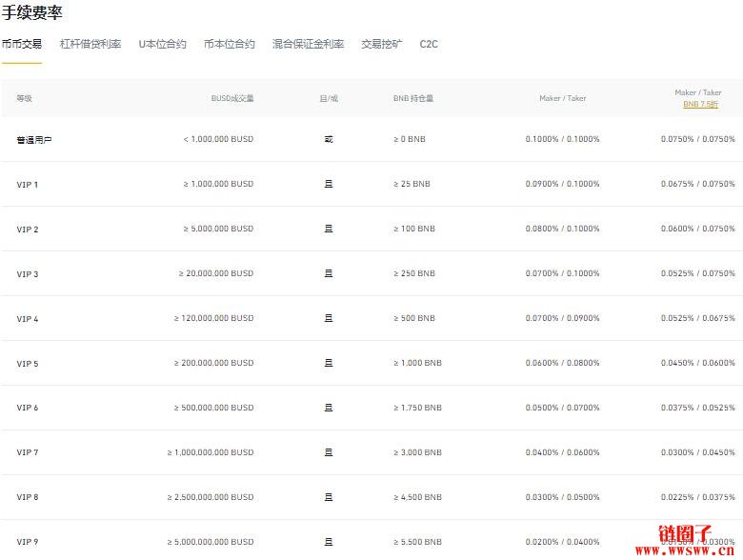Switch to the 币币交易 tab
The image size is (743, 560).
point(22,44)
